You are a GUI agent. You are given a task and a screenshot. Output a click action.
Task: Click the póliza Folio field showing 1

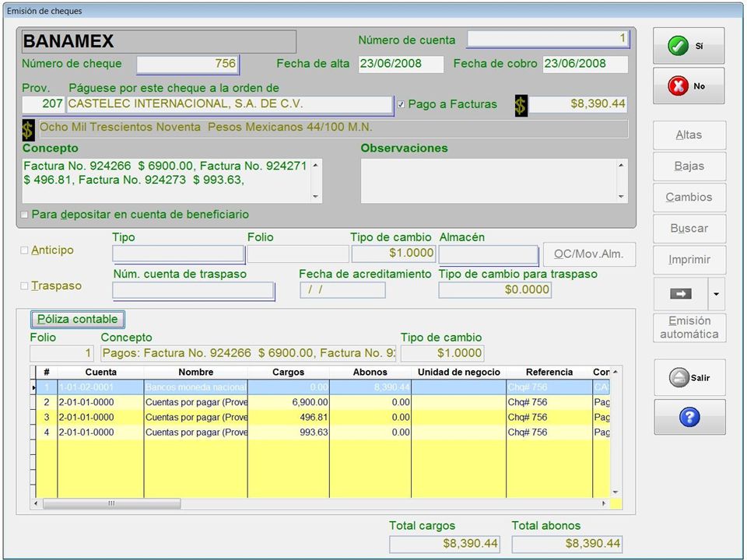62,353
